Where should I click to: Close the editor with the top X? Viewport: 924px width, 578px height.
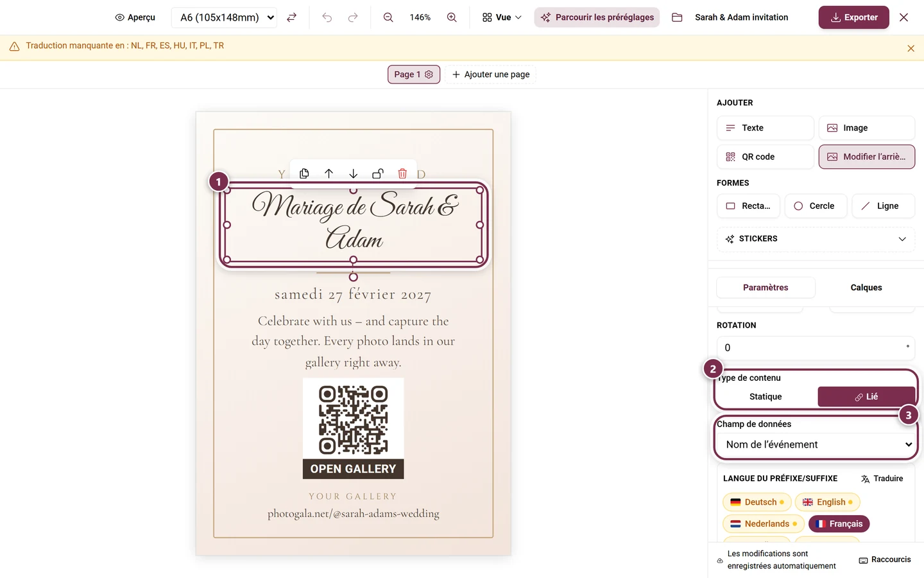tap(903, 17)
